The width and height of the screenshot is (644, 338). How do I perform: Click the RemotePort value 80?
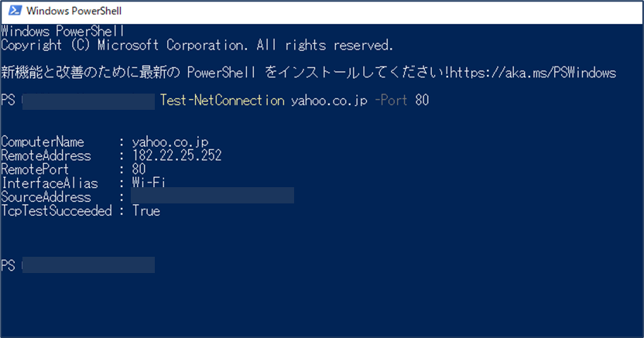pyautogui.click(x=139, y=169)
